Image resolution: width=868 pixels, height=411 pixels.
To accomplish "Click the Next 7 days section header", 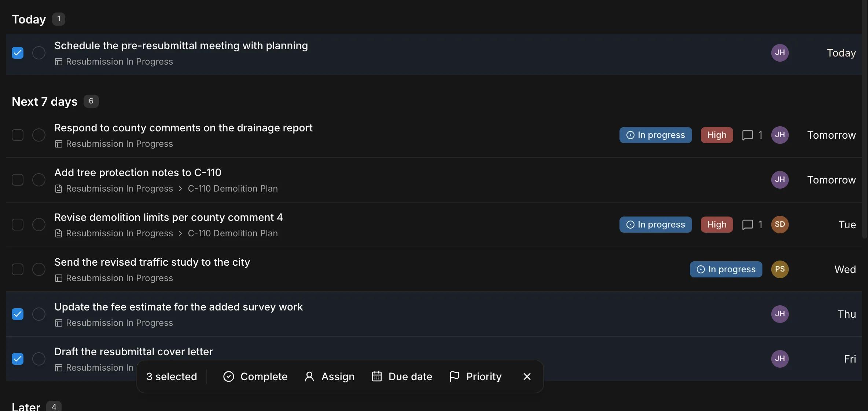I will point(45,101).
